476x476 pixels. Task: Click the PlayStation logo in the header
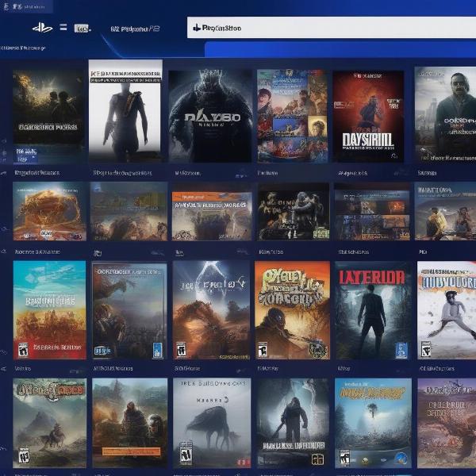click(42, 28)
